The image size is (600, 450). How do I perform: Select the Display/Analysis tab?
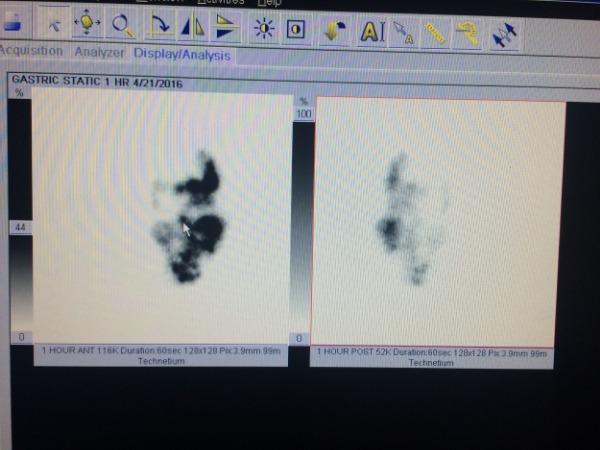182,55
